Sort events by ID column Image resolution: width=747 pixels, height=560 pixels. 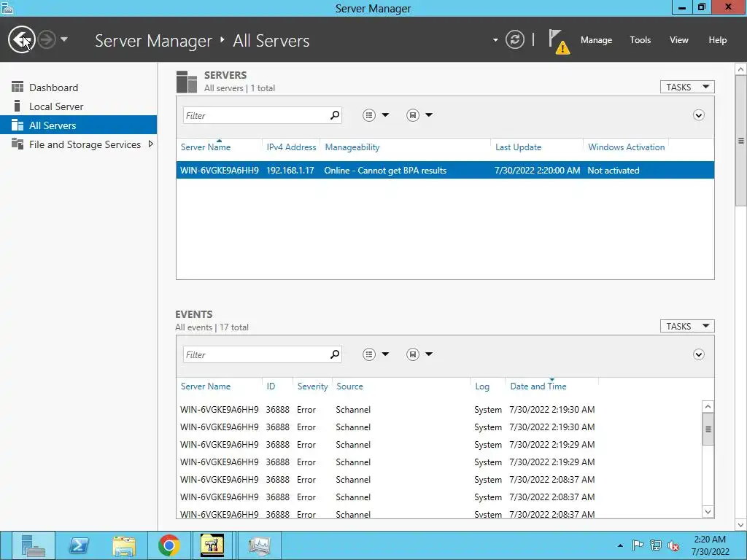pos(271,386)
